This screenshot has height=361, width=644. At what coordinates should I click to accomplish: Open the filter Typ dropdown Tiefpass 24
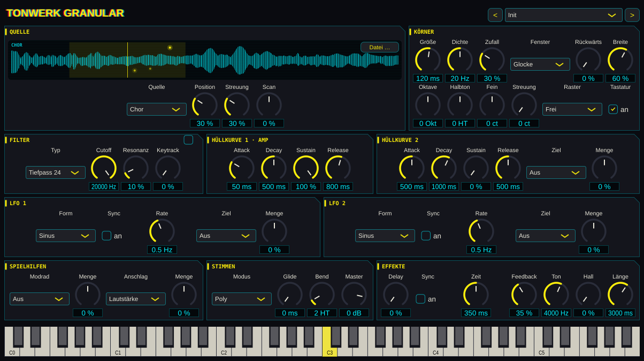tap(56, 172)
